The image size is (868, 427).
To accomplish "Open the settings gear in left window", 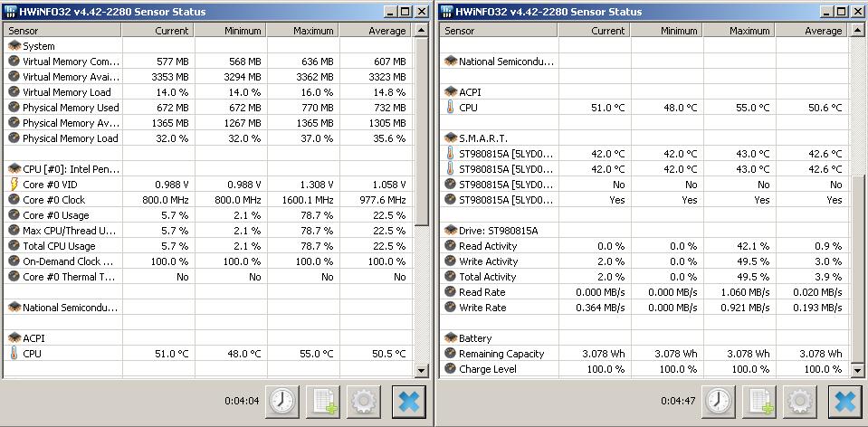I will click(x=363, y=401).
